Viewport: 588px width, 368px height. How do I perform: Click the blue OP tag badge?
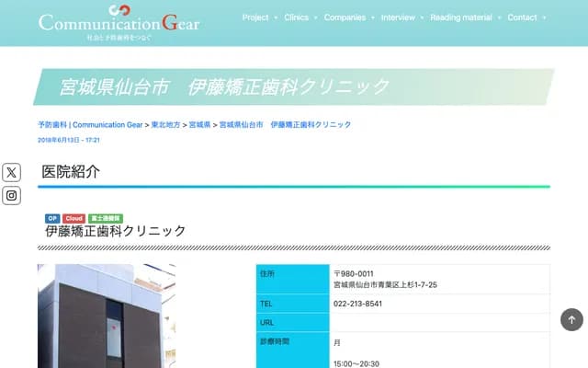click(52, 218)
